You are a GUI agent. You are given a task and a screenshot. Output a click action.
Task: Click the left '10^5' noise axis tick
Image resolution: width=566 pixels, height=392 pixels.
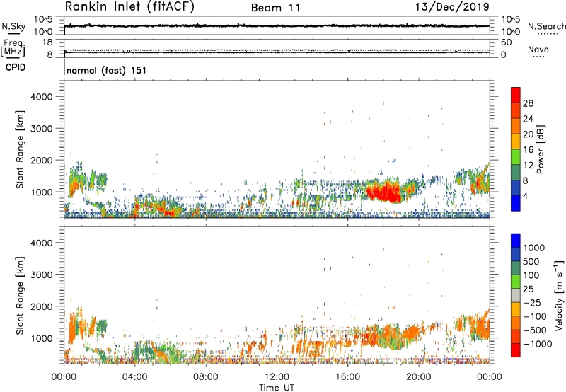click(43, 19)
